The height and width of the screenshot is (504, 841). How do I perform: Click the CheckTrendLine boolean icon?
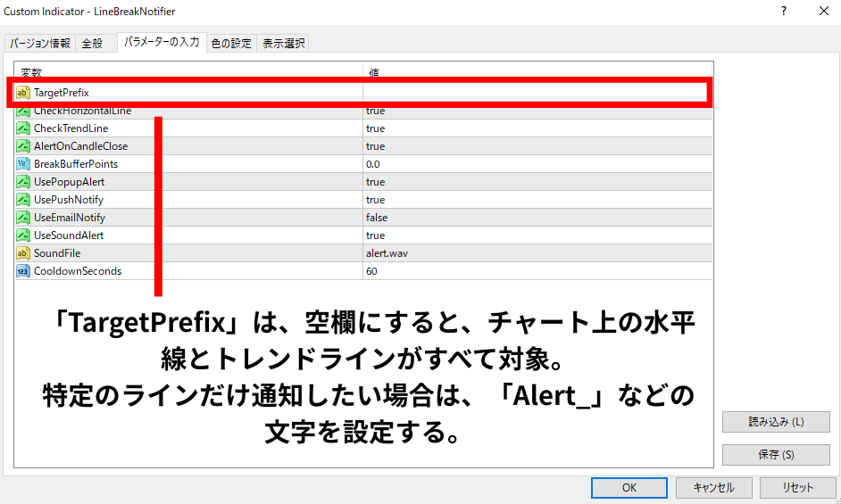(x=23, y=128)
